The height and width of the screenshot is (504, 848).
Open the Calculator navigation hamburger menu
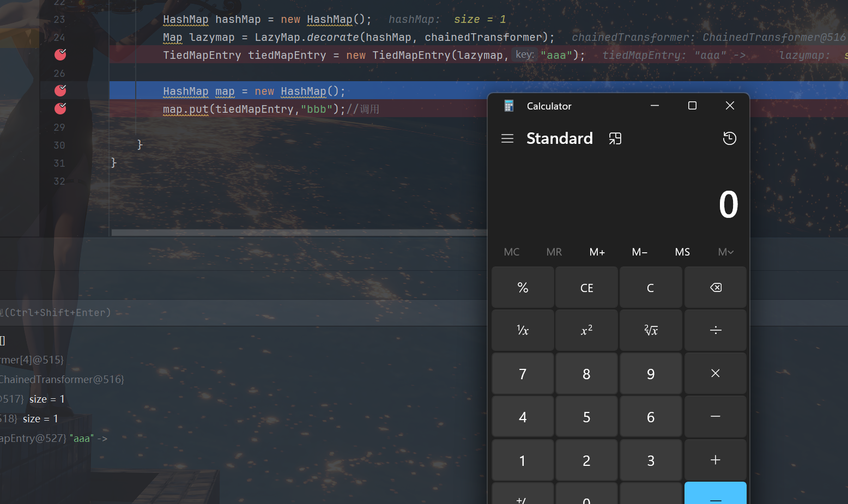pyautogui.click(x=507, y=138)
